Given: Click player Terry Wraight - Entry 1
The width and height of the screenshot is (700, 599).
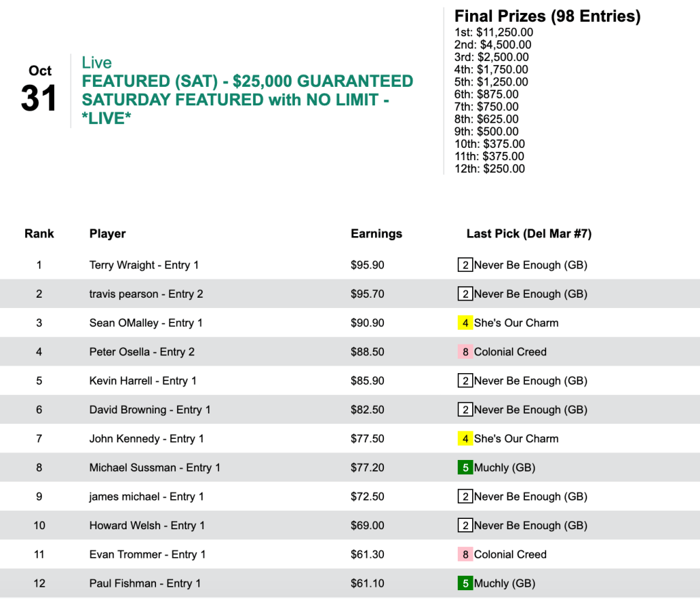Looking at the screenshot, I should pos(144,265).
